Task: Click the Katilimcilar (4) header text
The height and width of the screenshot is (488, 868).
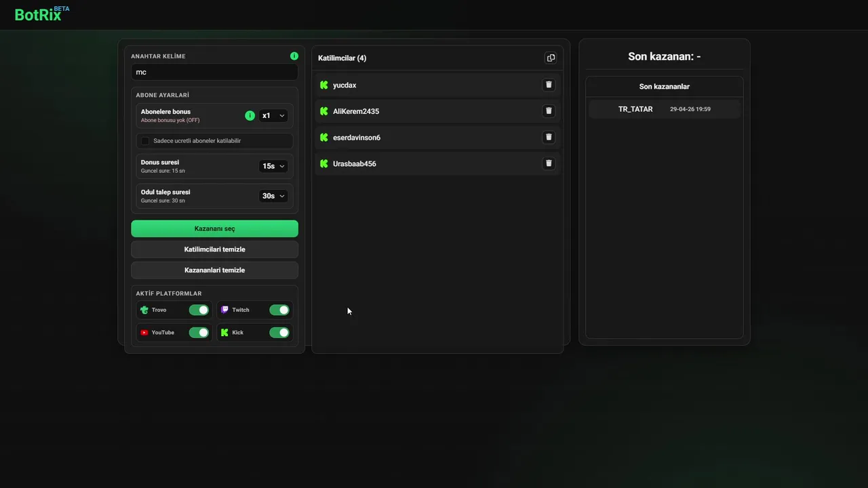Action: [342, 58]
